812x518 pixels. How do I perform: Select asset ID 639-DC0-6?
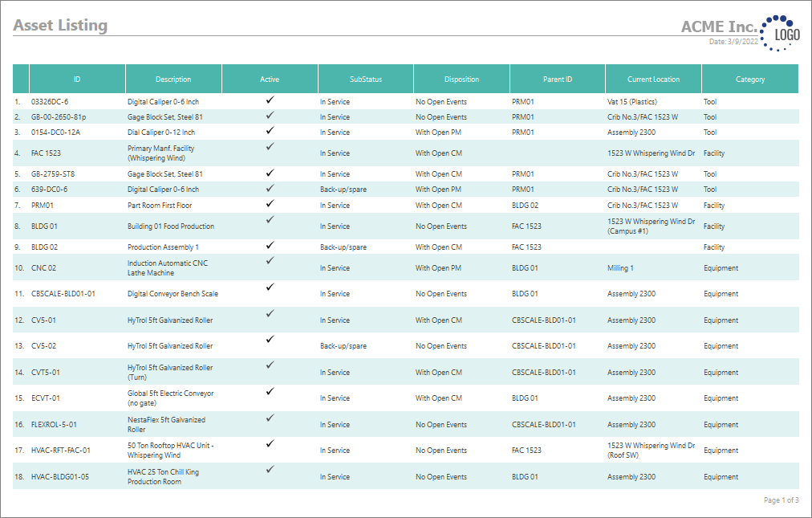click(x=49, y=190)
